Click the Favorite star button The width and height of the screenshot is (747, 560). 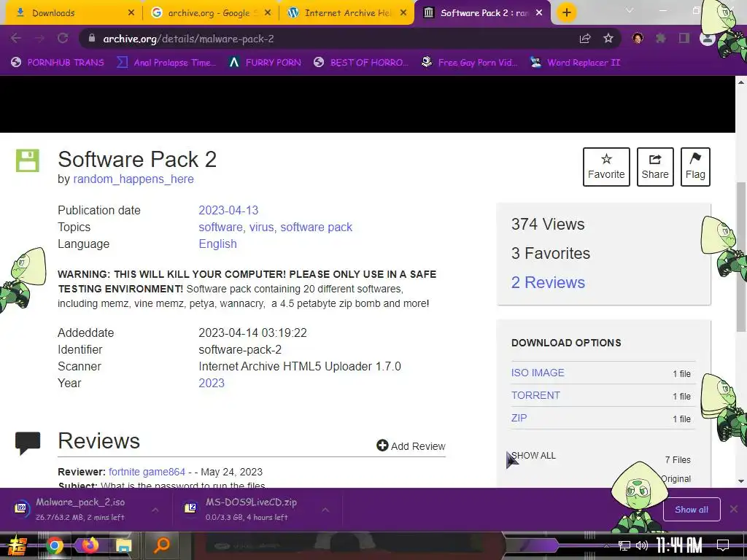point(606,167)
